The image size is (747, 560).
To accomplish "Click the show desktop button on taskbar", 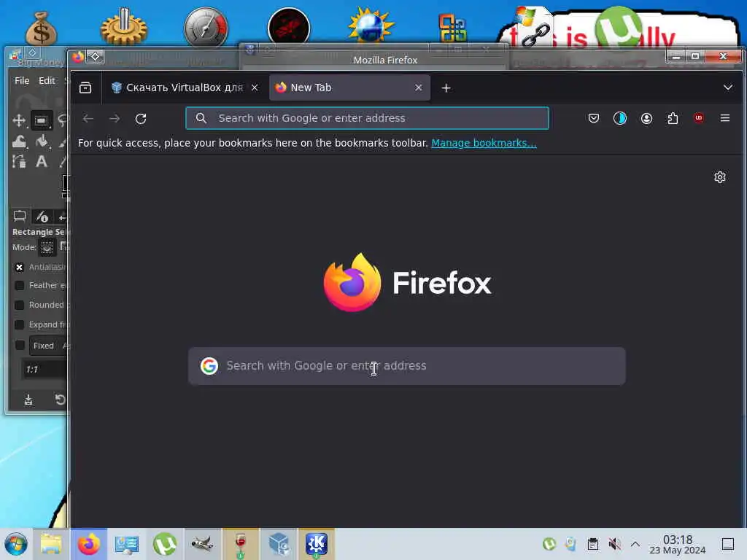I will pos(728,544).
